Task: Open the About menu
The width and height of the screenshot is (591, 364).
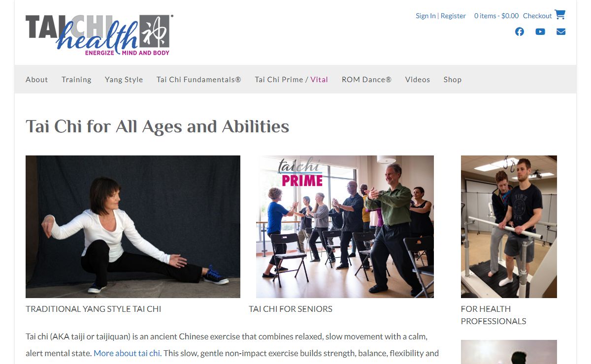Action: click(x=37, y=79)
